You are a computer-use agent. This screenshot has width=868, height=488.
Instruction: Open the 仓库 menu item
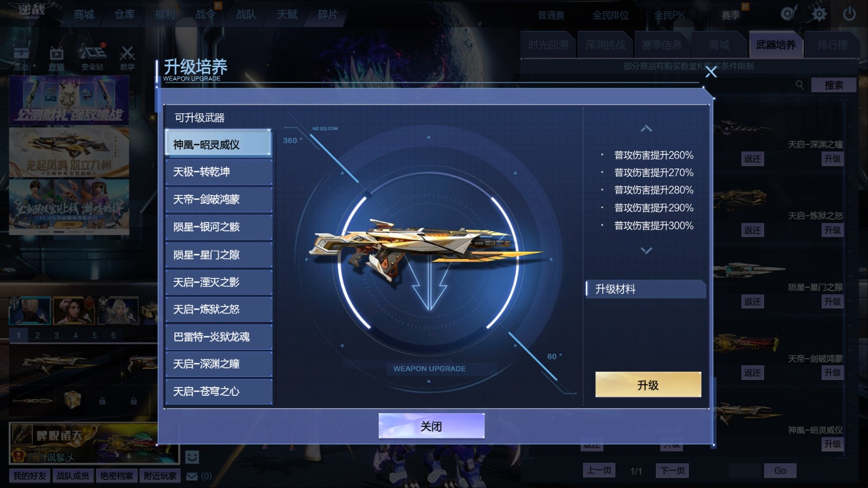[x=124, y=15]
